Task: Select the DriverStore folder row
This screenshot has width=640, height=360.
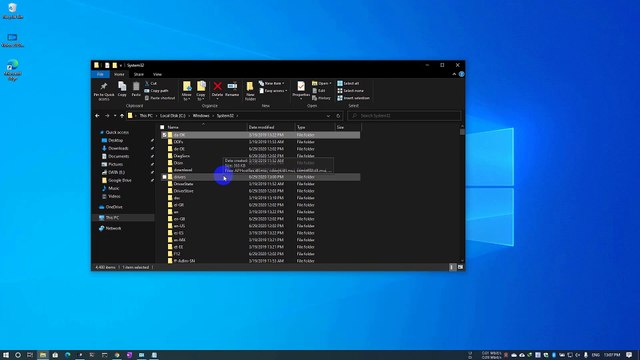Action: pos(260,191)
